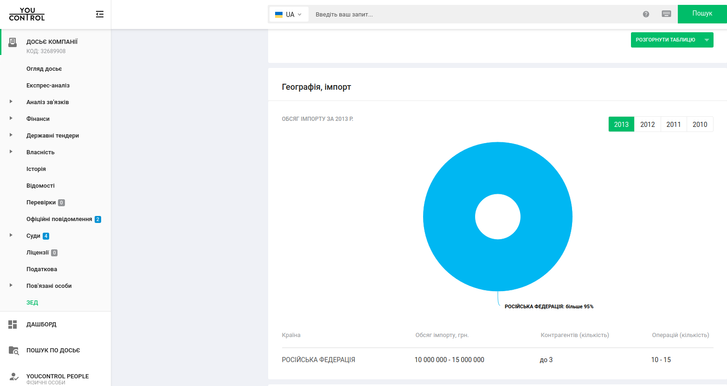Open Офіційні повідомлення menu item
Screen dimensions: 727x386
click(x=59, y=219)
